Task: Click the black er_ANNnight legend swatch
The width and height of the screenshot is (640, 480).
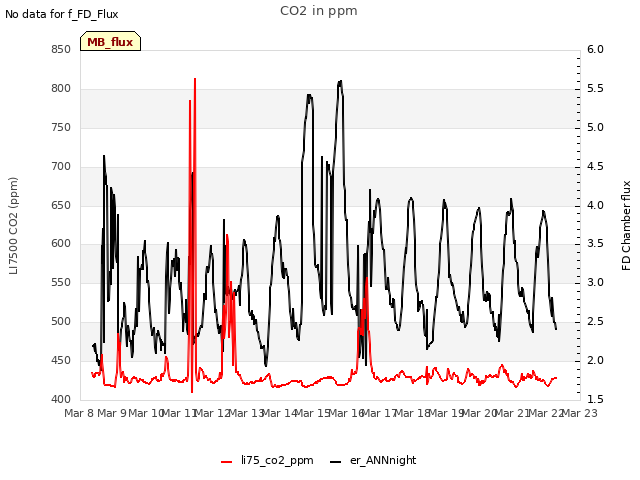Action: (335, 462)
